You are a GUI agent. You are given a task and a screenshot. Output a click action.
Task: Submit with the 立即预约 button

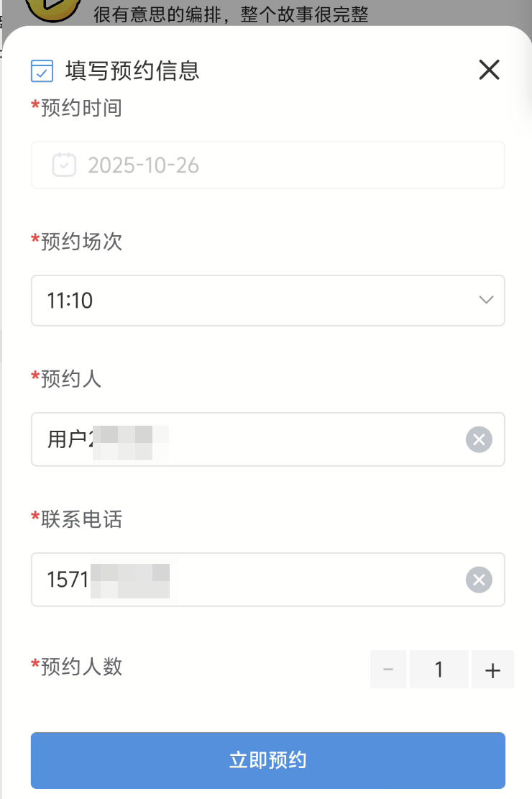(267, 760)
